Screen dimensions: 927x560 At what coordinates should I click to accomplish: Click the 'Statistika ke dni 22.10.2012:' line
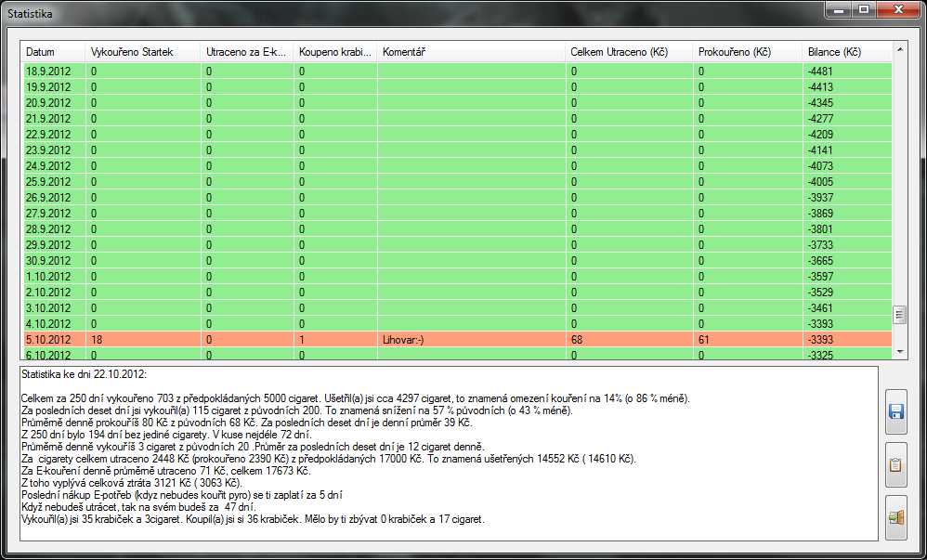coord(84,373)
